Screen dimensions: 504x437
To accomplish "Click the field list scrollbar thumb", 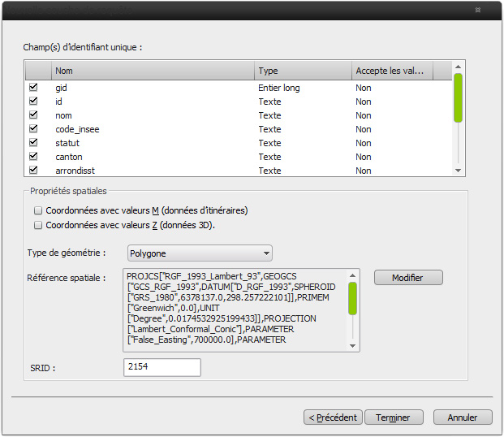I will pyautogui.click(x=458, y=98).
